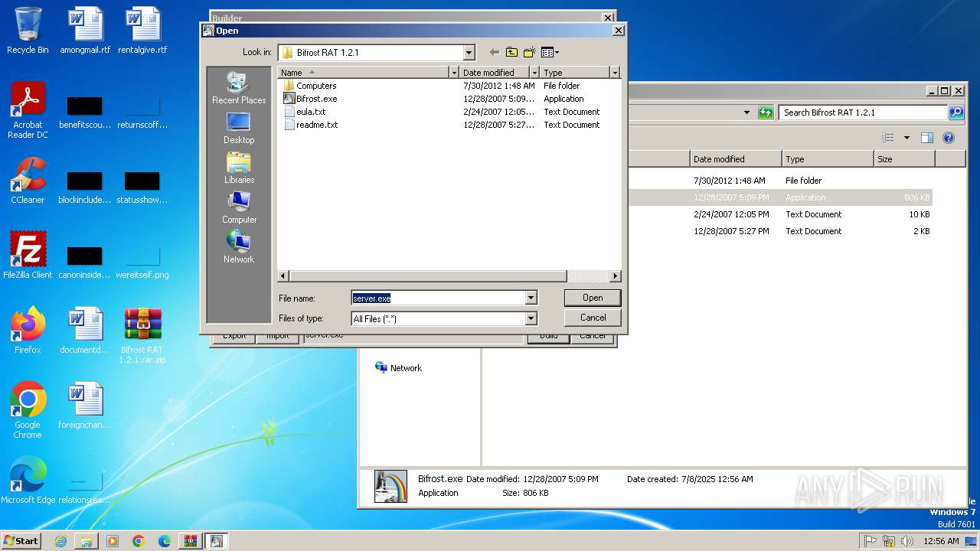This screenshot has width=980, height=551.
Task: Select Network in the Open dialog places bar
Action: [x=239, y=248]
